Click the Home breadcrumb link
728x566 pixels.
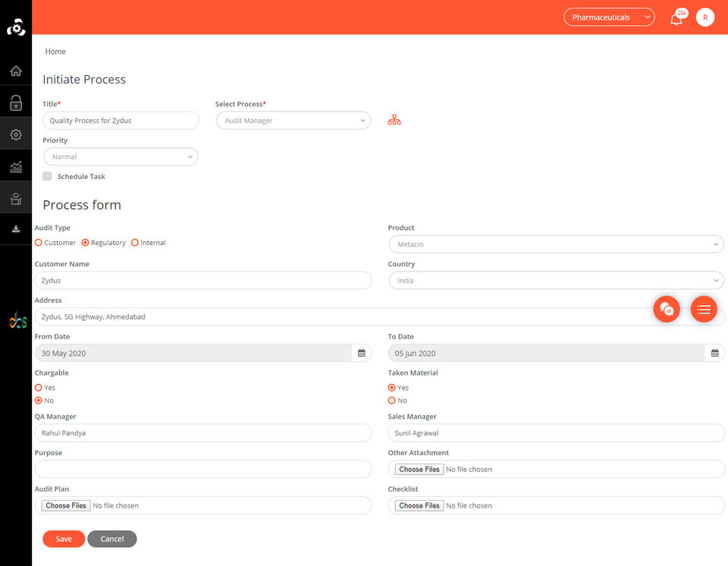(x=55, y=52)
